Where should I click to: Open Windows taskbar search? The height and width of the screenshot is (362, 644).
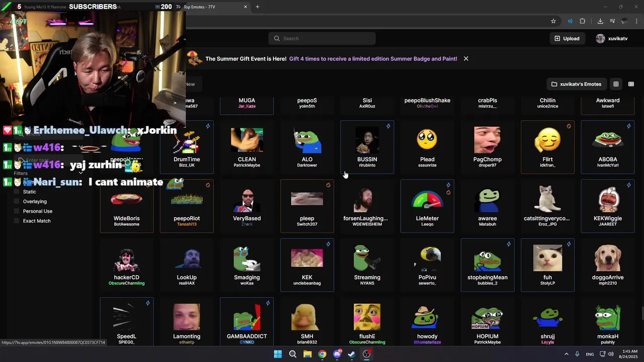293,354
